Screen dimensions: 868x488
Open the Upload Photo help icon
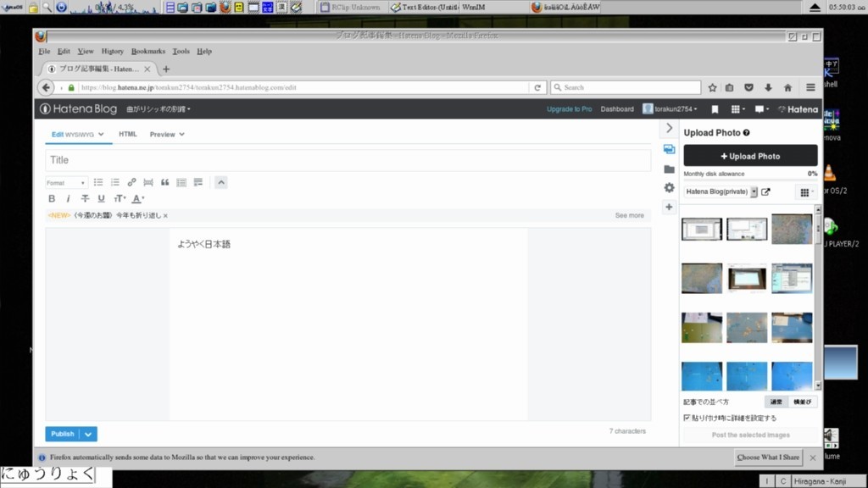click(747, 133)
